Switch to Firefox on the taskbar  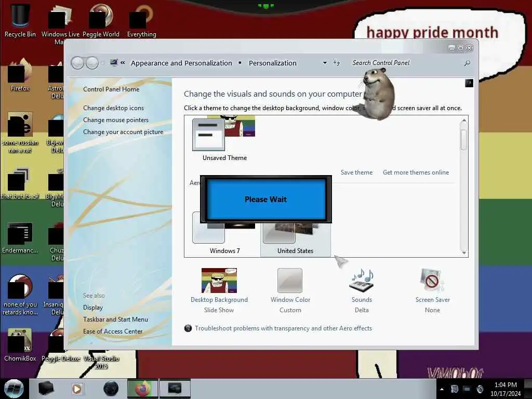click(x=143, y=389)
